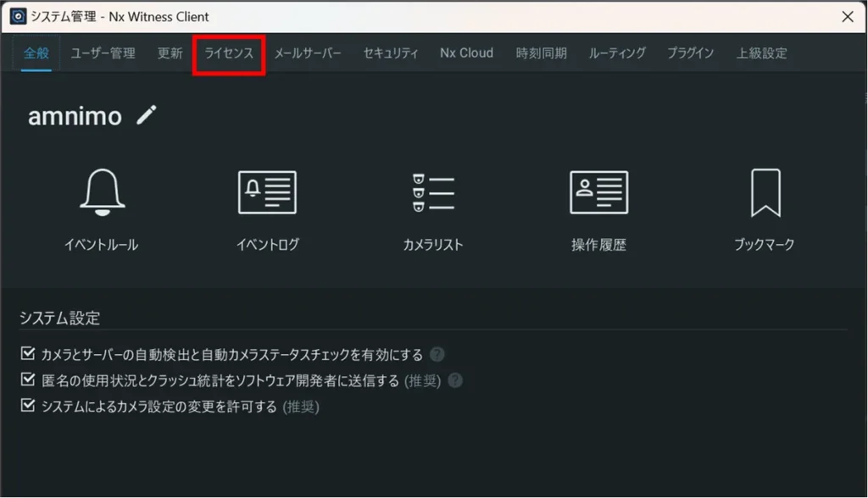Open Event Rules via bell icon

(x=102, y=191)
